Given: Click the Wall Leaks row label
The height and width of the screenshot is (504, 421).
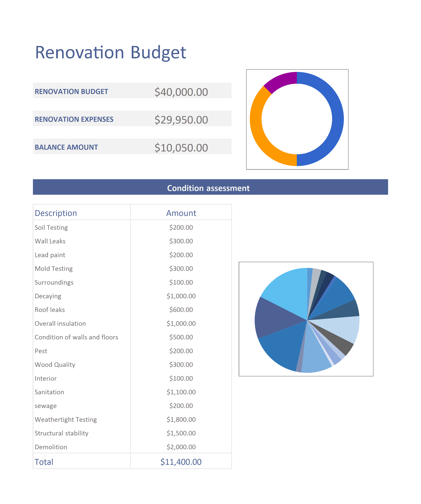Looking at the screenshot, I should point(50,241).
